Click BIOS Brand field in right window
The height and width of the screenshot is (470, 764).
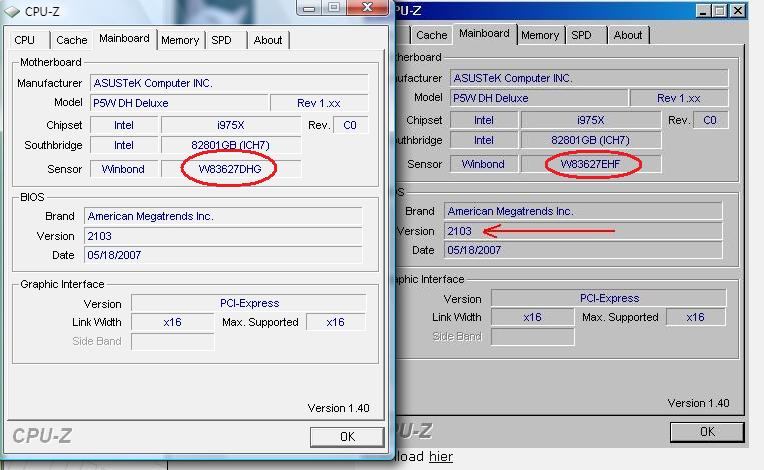(x=583, y=211)
